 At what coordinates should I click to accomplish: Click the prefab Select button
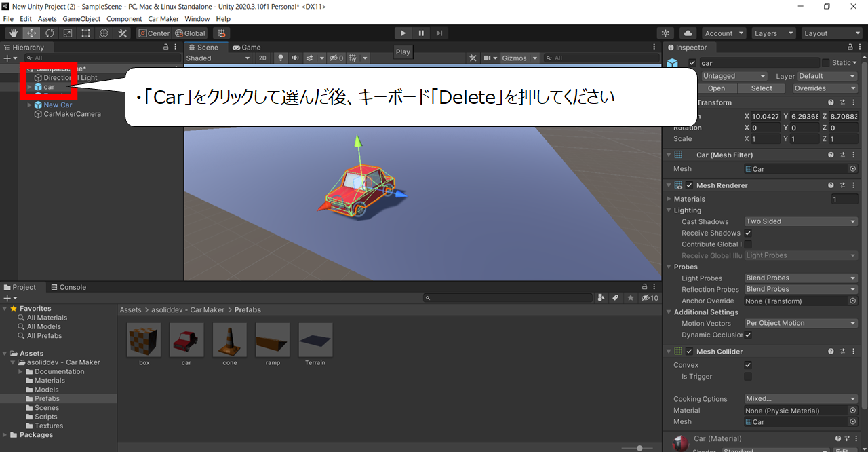point(762,88)
